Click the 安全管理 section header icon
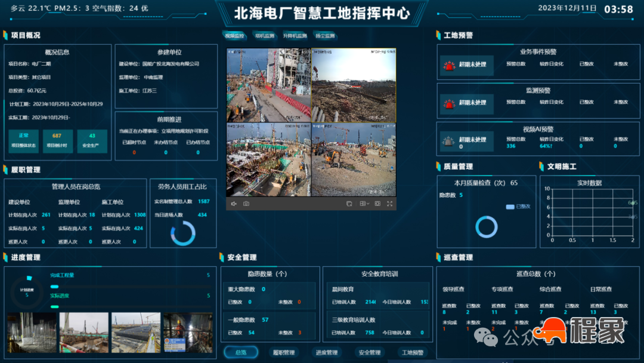The width and height of the screenshot is (644, 363). pos(221,257)
